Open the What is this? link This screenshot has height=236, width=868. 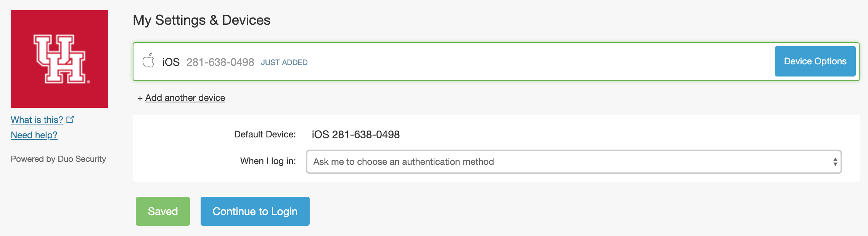(x=37, y=120)
